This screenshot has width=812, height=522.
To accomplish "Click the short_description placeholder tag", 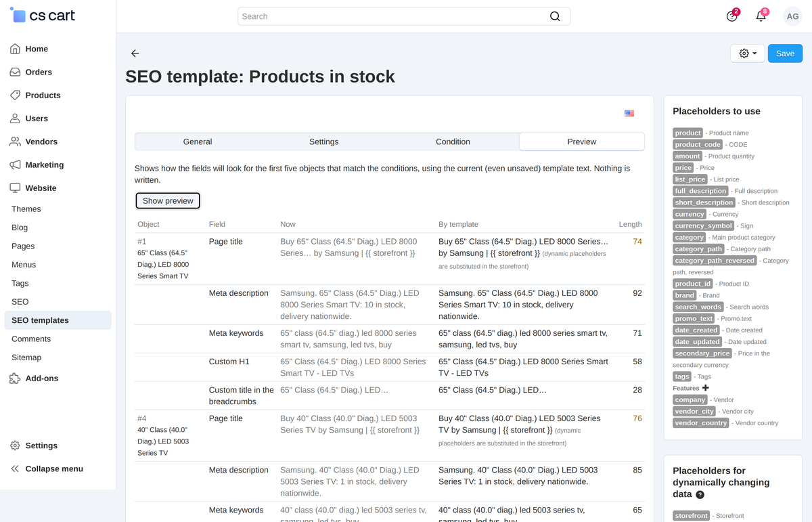I will tap(704, 202).
